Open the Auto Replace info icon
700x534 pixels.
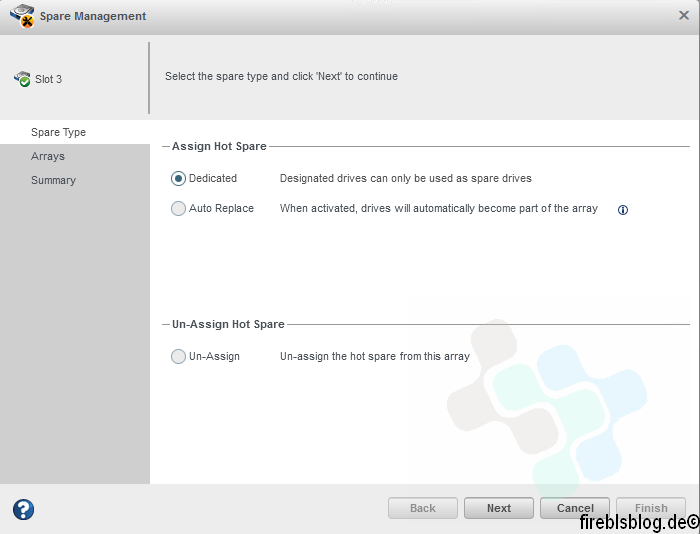pyautogui.click(x=623, y=210)
